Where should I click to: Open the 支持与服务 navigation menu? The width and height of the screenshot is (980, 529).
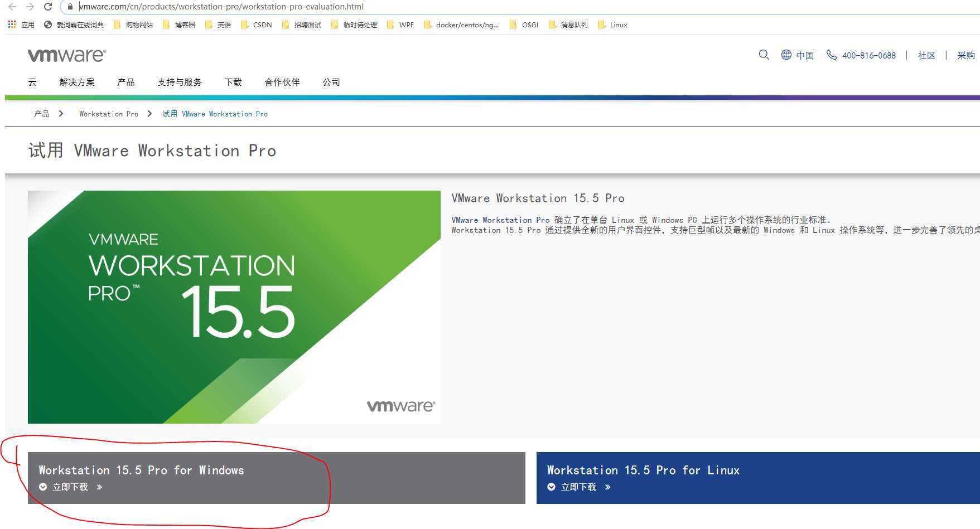click(x=180, y=82)
